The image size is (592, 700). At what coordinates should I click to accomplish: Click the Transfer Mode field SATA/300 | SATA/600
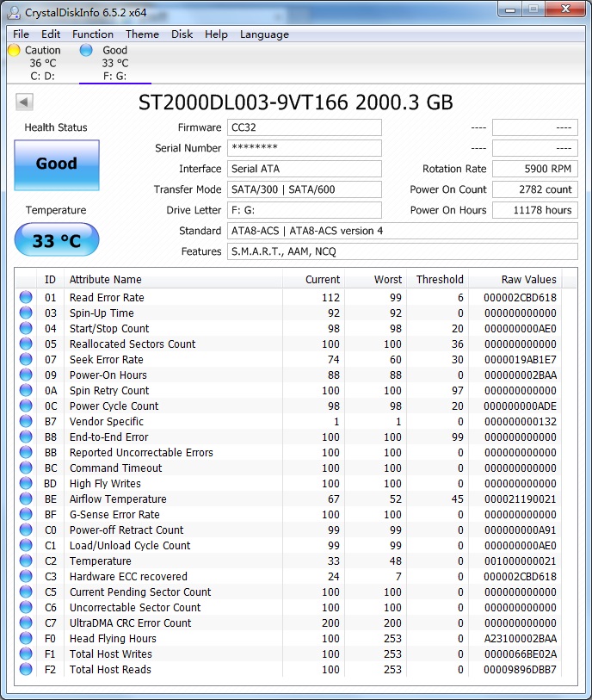click(305, 189)
